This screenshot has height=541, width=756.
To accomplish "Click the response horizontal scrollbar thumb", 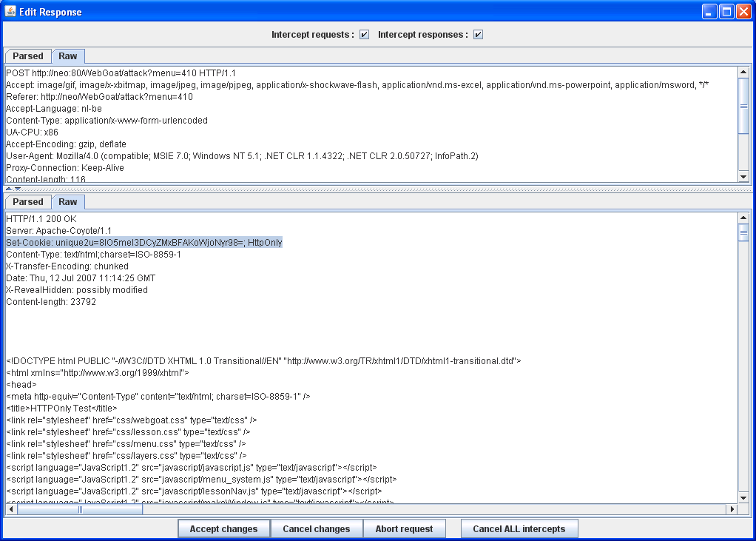I will 80,509.
